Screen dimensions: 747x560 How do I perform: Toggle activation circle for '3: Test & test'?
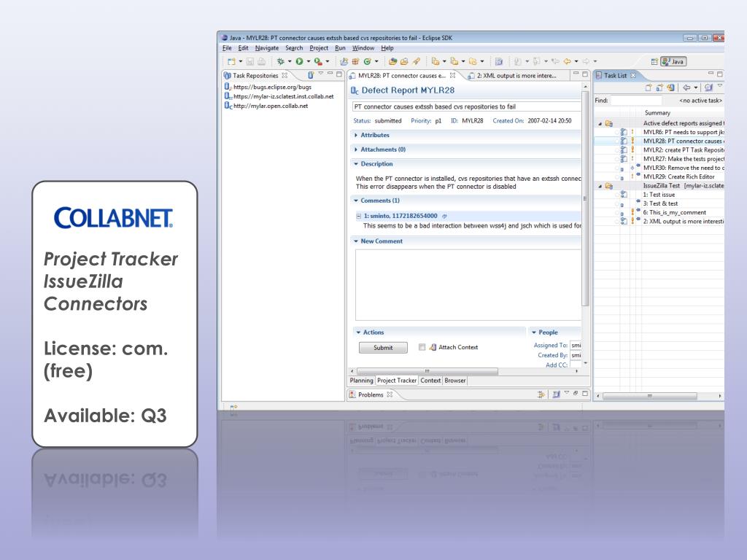coord(616,204)
